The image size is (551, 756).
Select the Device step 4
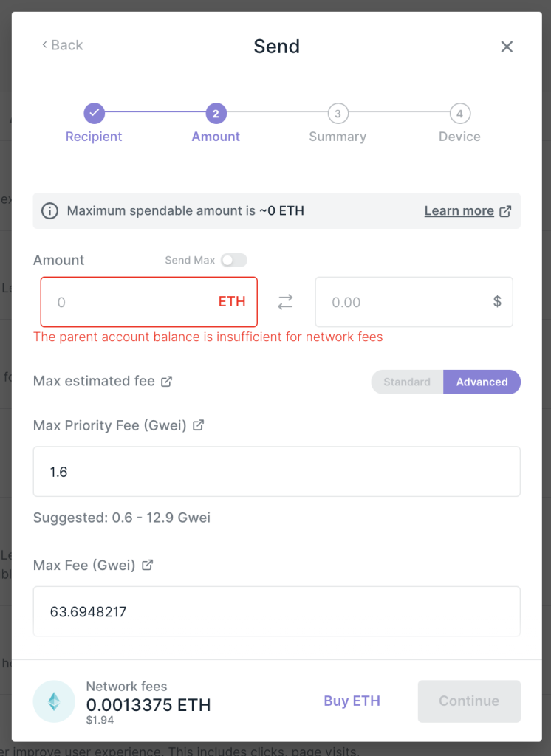coord(459,114)
